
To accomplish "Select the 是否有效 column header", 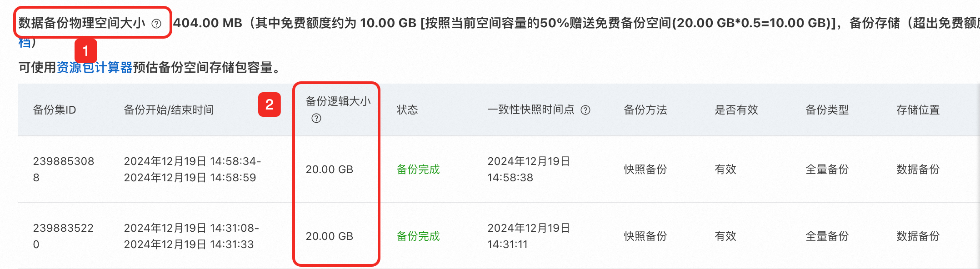I will tap(736, 110).
